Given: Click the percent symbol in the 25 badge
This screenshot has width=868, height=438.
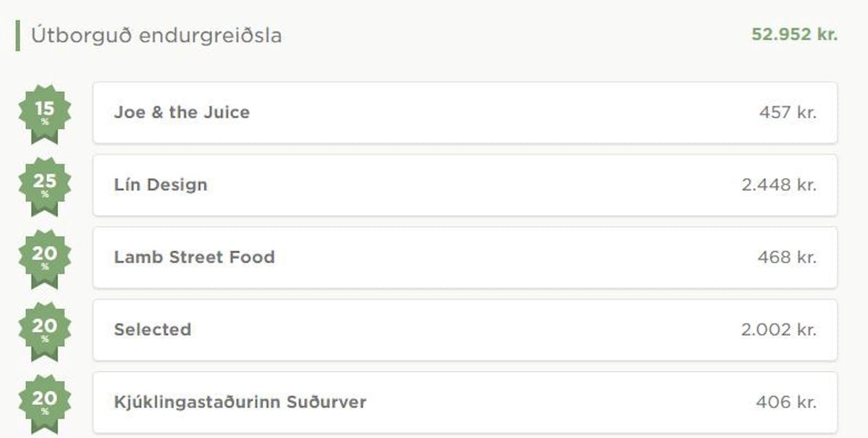Looking at the screenshot, I should click(x=45, y=194).
